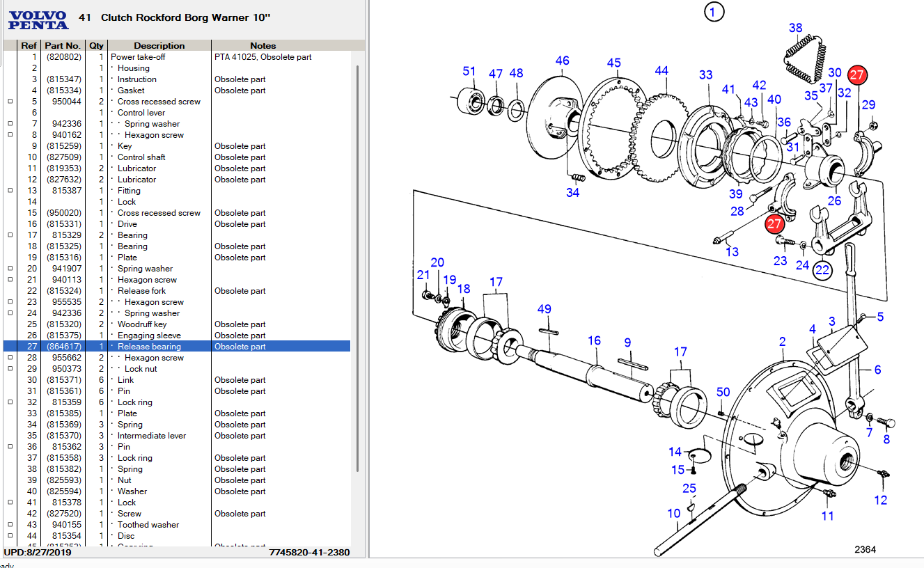Select the Gasket row

pos(177,90)
